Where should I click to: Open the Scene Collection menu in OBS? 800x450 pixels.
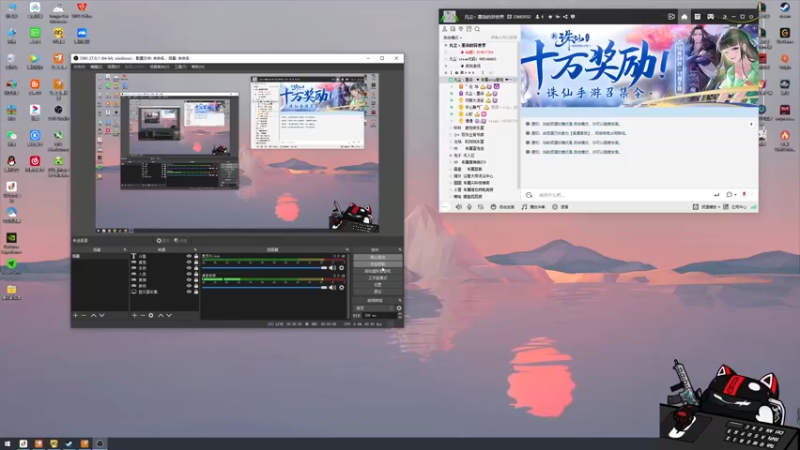click(x=159, y=67)
